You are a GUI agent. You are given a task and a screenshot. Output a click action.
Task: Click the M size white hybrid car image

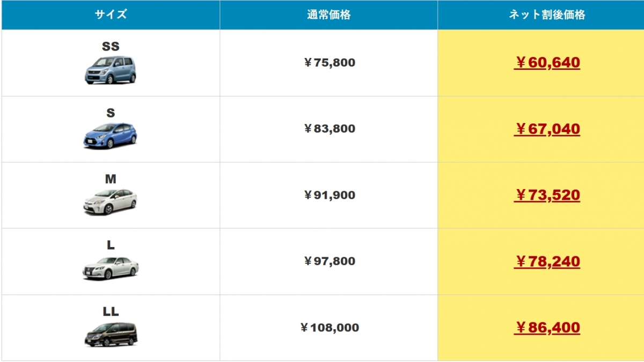point(110,201)
